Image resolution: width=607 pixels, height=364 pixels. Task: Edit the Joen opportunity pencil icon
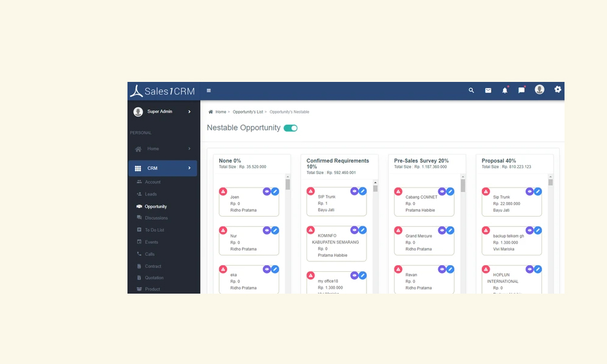[275, 192]
